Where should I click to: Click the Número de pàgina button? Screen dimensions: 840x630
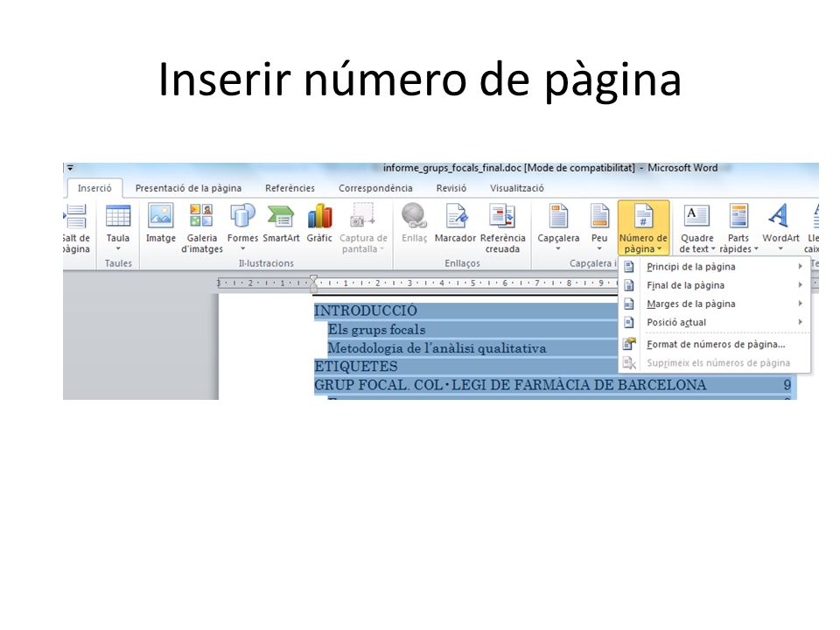pyautogui.click(x=643, y=227)
